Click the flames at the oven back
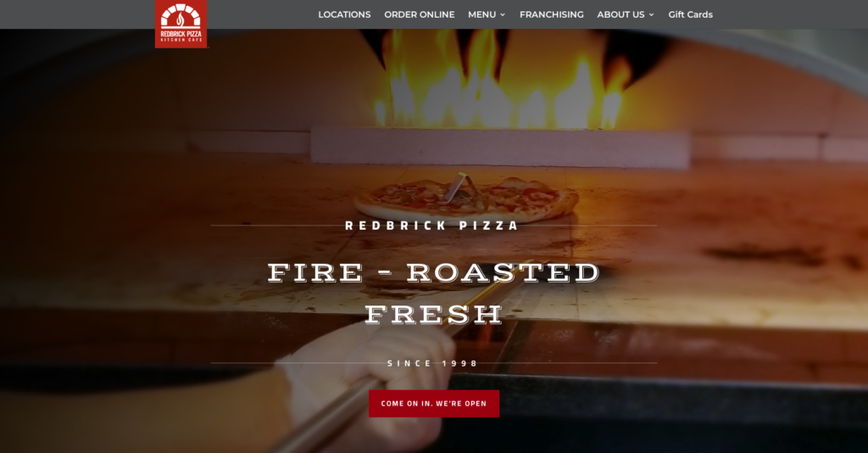This screenshot has width=868, height=453. pyautogui.click(x=498, y=83)
